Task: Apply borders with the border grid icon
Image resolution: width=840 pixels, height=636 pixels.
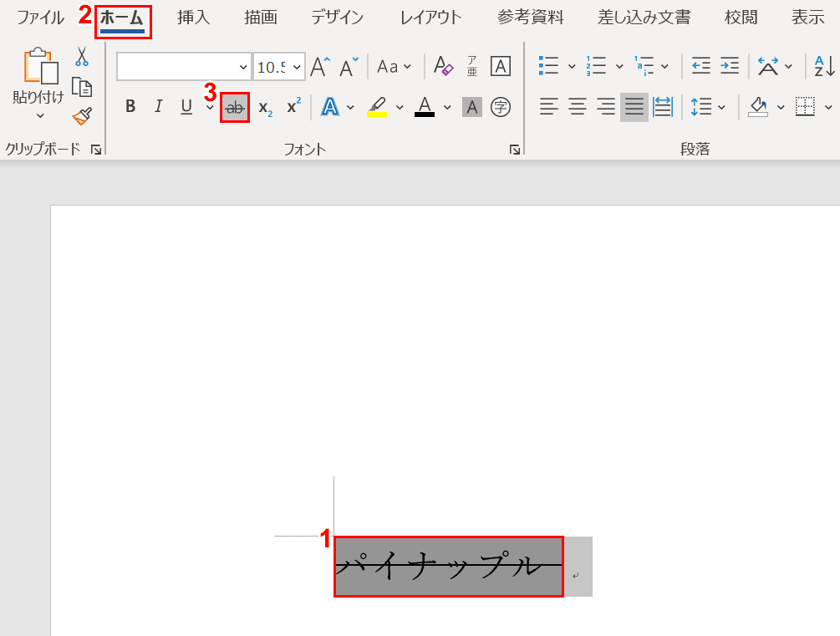Action: click(805, 107)
